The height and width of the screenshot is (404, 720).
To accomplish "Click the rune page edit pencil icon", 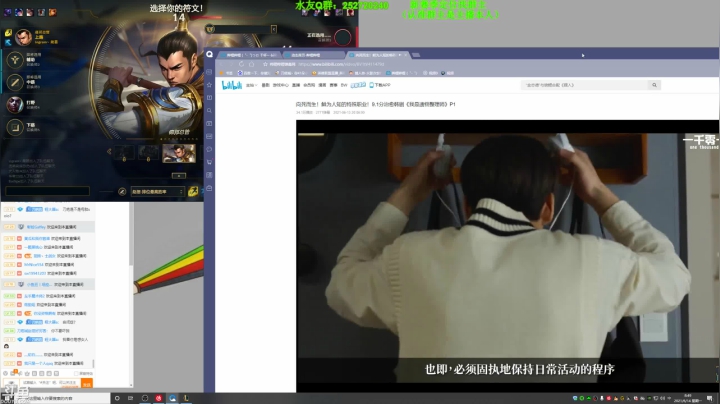I will [x=122, y=191].
